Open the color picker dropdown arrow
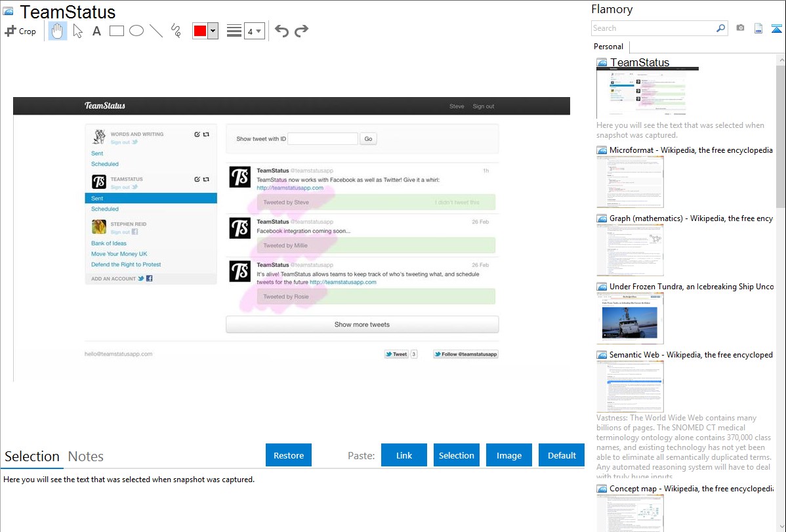786x532 pixels. [213, 31]
